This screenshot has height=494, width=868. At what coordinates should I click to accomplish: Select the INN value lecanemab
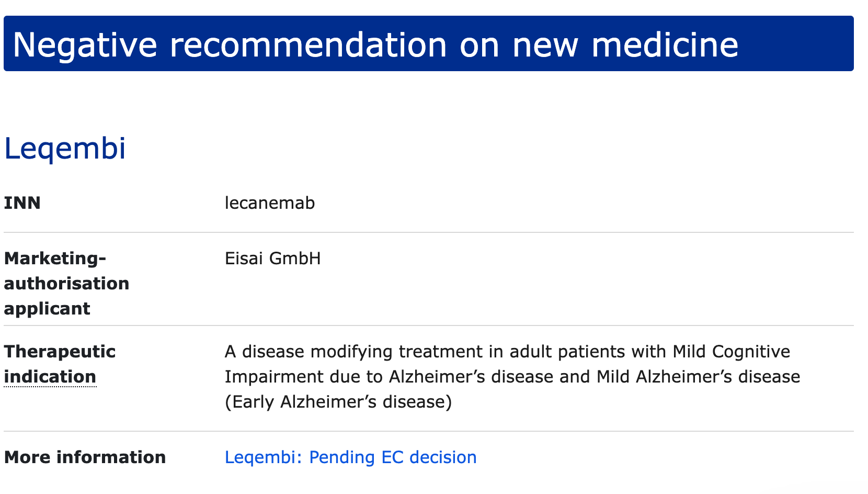[270, 203]
